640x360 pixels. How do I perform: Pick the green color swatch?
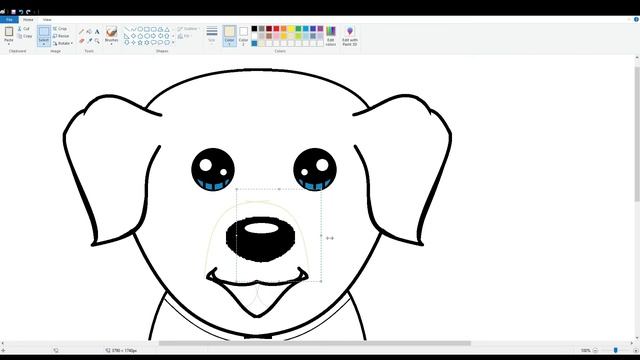298,29
